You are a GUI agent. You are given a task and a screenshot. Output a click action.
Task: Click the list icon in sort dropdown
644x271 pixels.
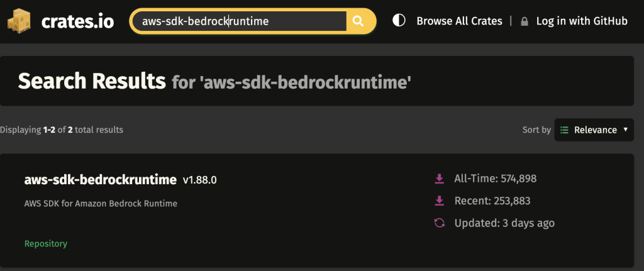[x=565, y=130]
